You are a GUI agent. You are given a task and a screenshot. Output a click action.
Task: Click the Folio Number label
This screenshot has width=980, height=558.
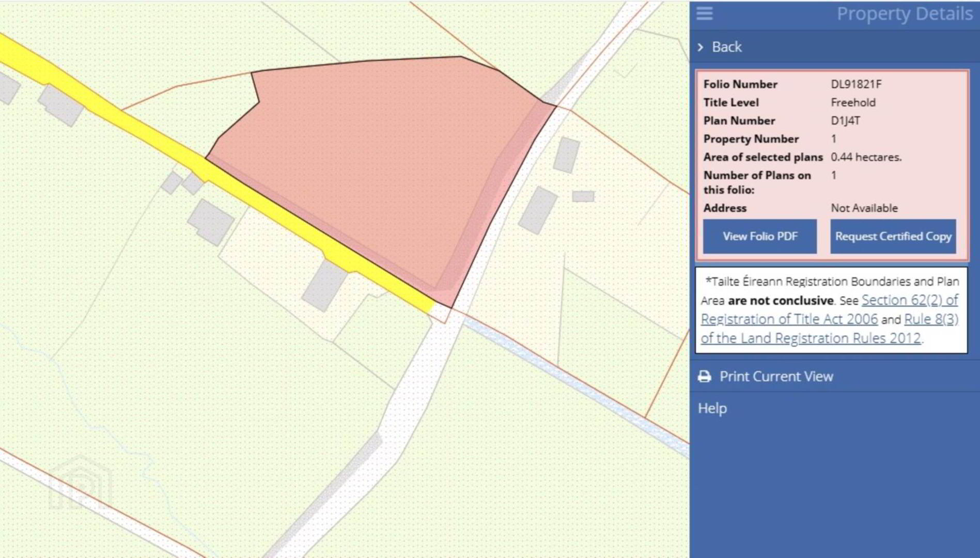click(740, 84)
